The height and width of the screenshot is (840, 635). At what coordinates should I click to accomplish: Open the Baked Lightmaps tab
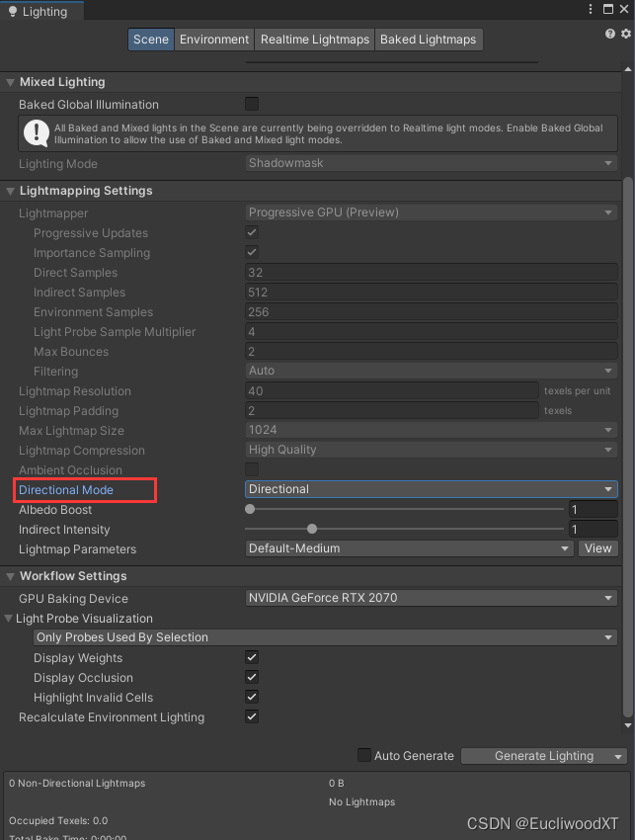coord(429,40)
